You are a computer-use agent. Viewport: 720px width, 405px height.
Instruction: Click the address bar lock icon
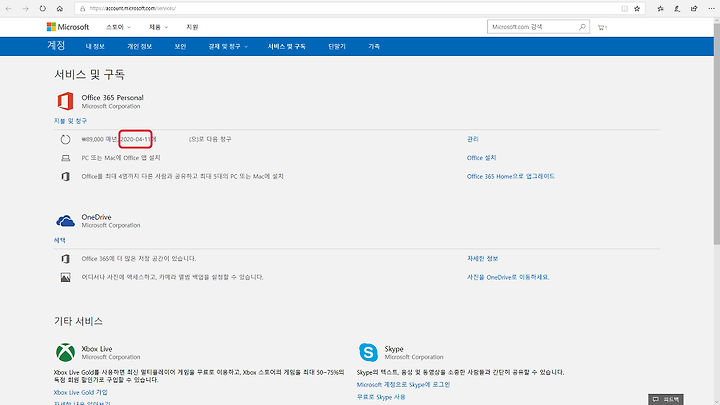coord(82,8)
